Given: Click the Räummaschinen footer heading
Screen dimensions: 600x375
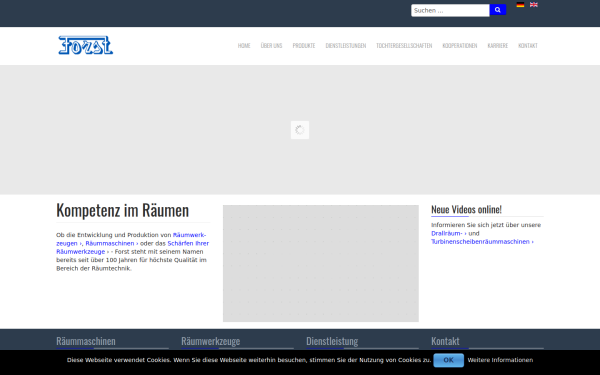Looking at the screenshot, I should coord(86,341).
